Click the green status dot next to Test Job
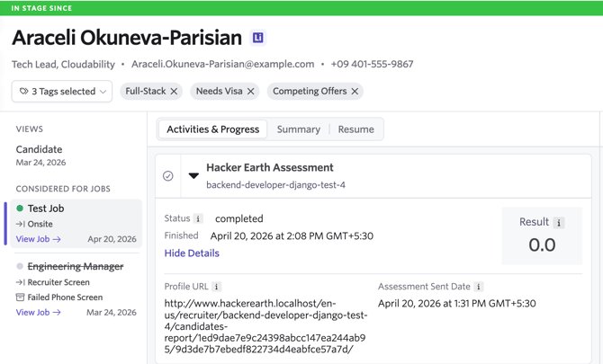The height and width of the screenshot is (364, 603). click(x=20, y=209)
